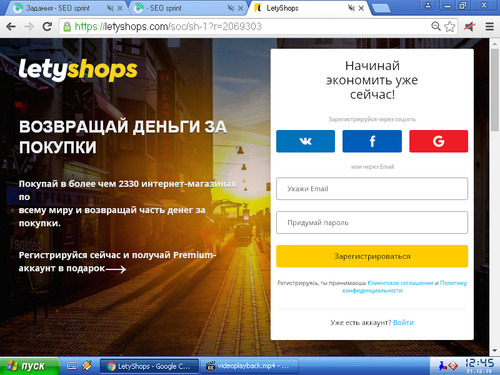Click the page scrollbar up arrow
The height and width of the screenshot is (375, 500).
point(494,43)
